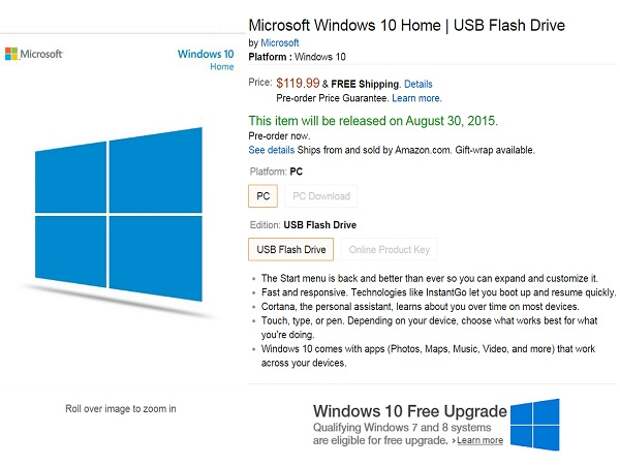
Task: Click Learn more in Free Upgrade banner
Action: [x=480, y=440]
